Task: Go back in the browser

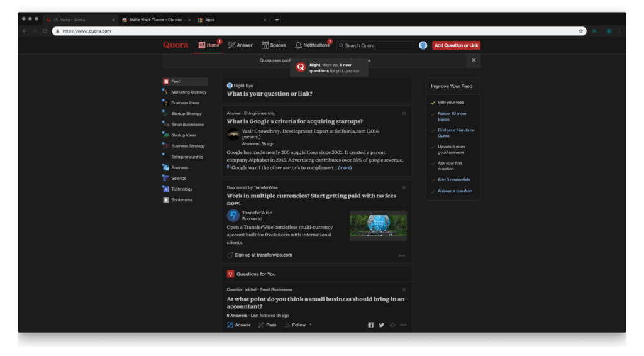Action: pyautogui.click(x=25, y=31)
